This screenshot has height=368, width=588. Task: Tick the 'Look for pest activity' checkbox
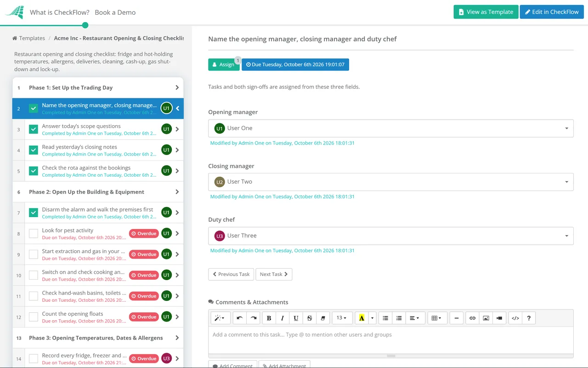click(x=34, y=234)
